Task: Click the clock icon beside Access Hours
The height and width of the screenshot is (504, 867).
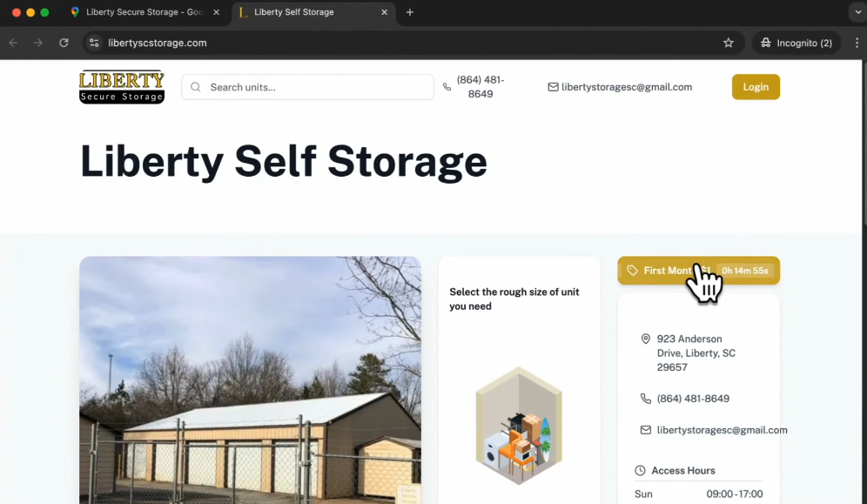Action: pos(640,470)
